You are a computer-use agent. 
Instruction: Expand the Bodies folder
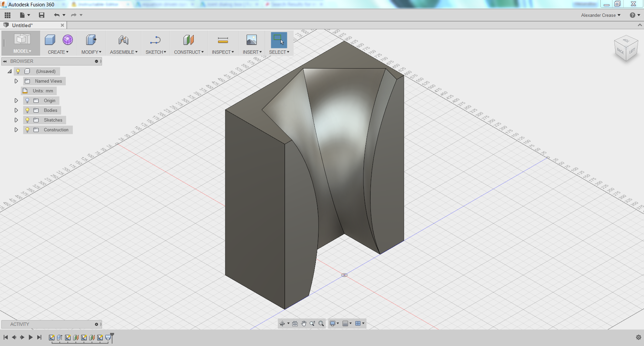pos(16,110)
